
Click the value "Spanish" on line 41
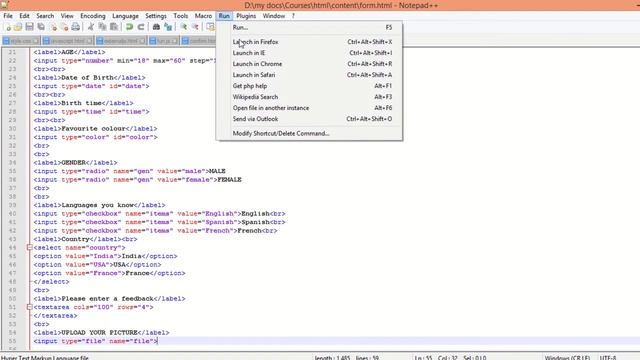[x=220, y=222]
